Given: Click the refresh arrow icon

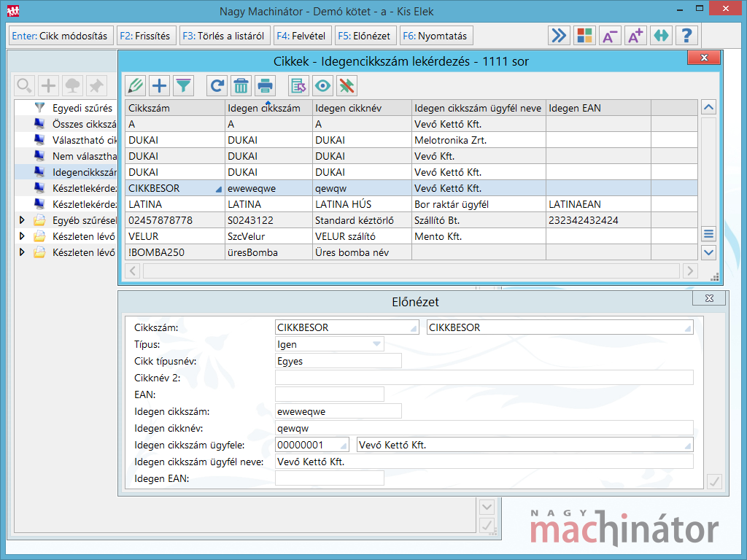Looking at the screenshot, I should 217,86.
